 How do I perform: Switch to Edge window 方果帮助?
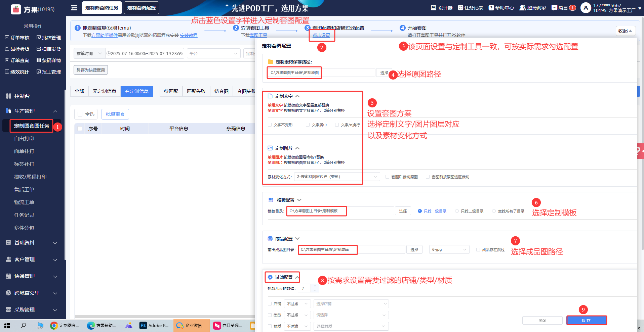pos(102,326)
